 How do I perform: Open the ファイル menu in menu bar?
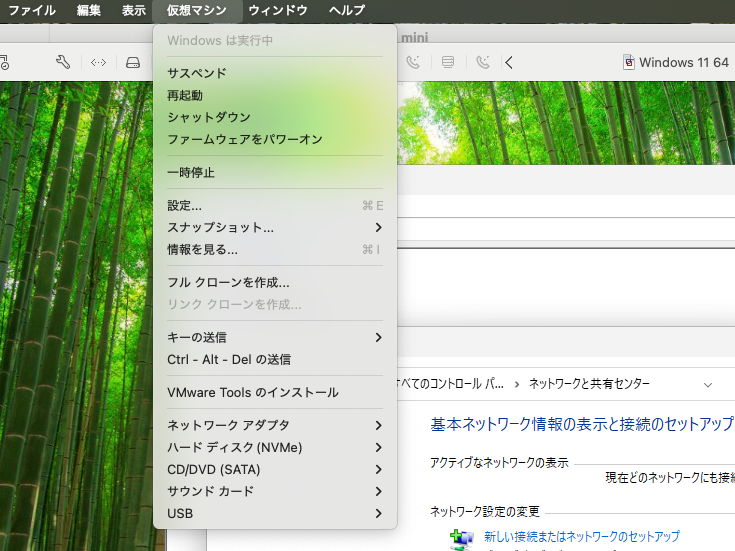(x=31, y=10)
